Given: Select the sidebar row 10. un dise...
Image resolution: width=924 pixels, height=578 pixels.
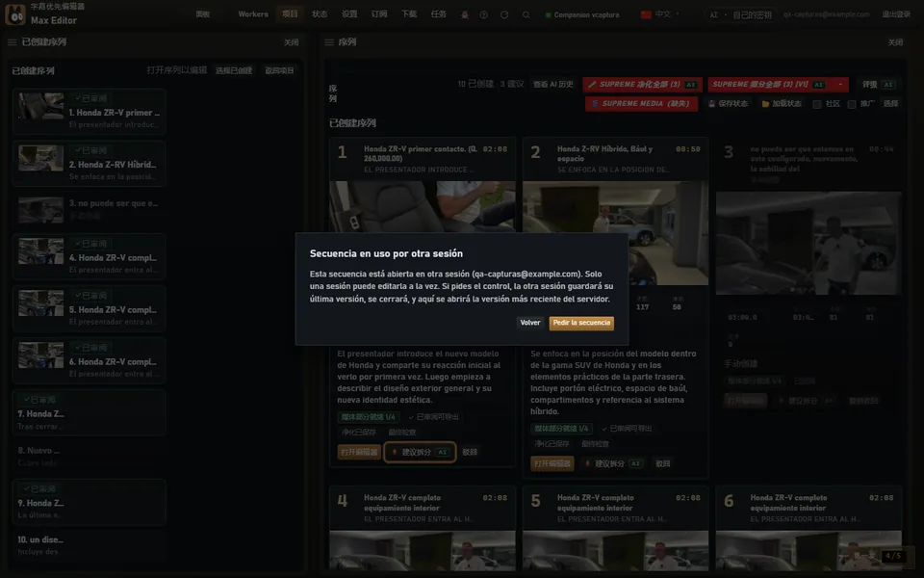Looking at the screenshot, I should (89, 545).
